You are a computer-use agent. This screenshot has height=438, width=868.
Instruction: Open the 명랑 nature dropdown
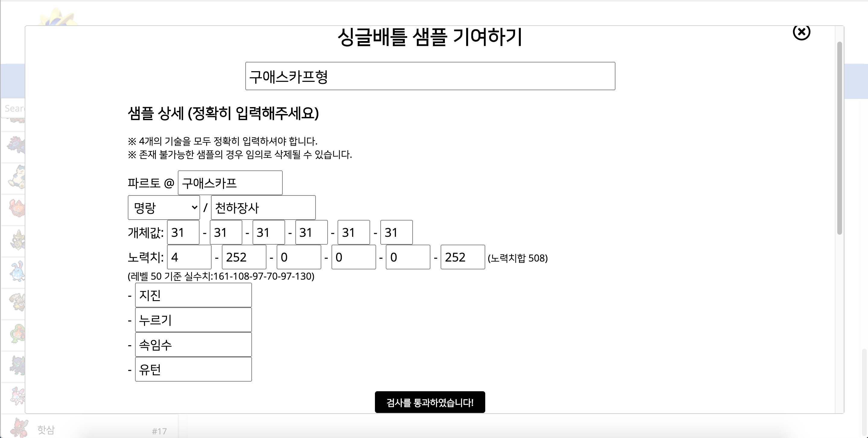(164, 207)
